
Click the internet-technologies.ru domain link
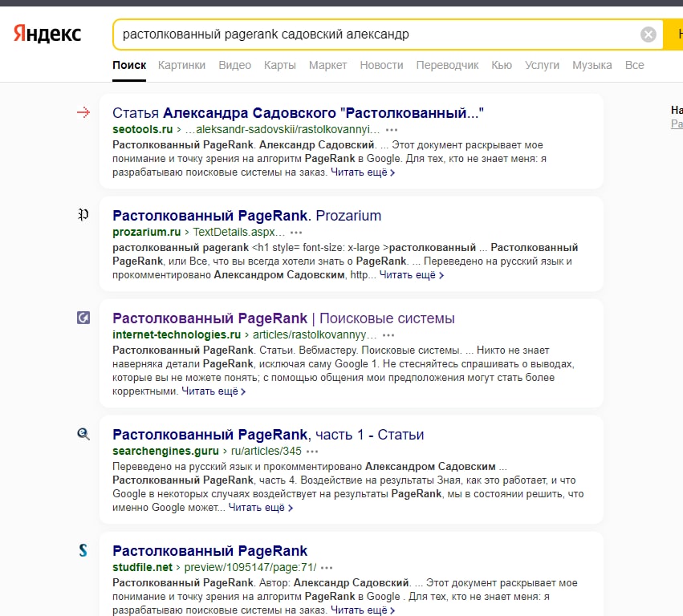[x=177, y=334]
